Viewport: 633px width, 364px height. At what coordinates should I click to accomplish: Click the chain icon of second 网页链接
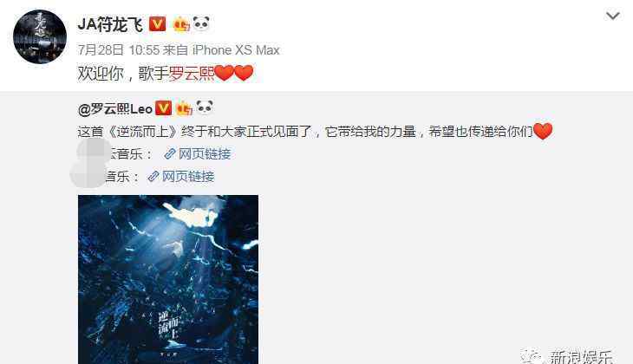(x=153, y=176)
